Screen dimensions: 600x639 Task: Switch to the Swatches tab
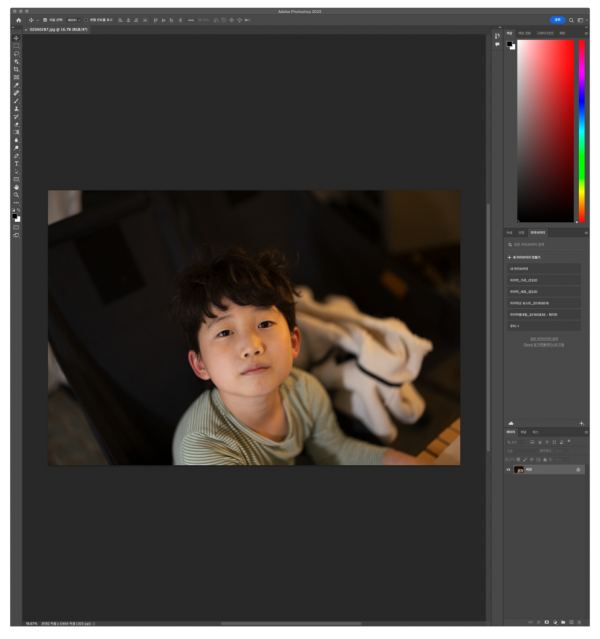pyautogui.click(x=525, y=33)
